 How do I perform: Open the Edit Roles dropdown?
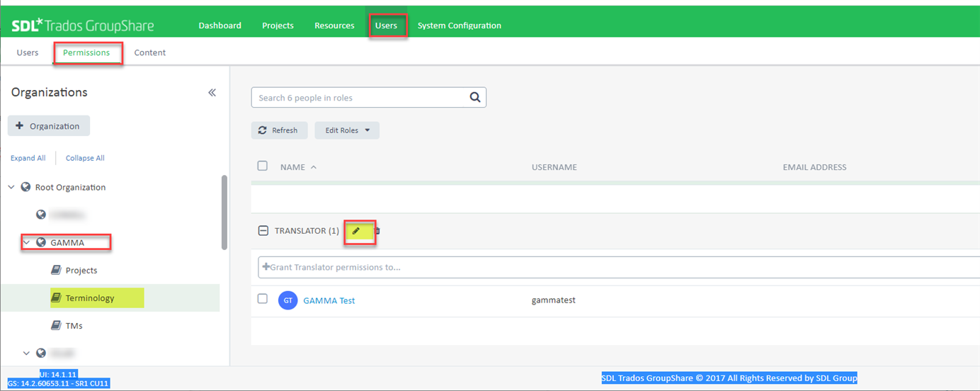click(347, 130)
